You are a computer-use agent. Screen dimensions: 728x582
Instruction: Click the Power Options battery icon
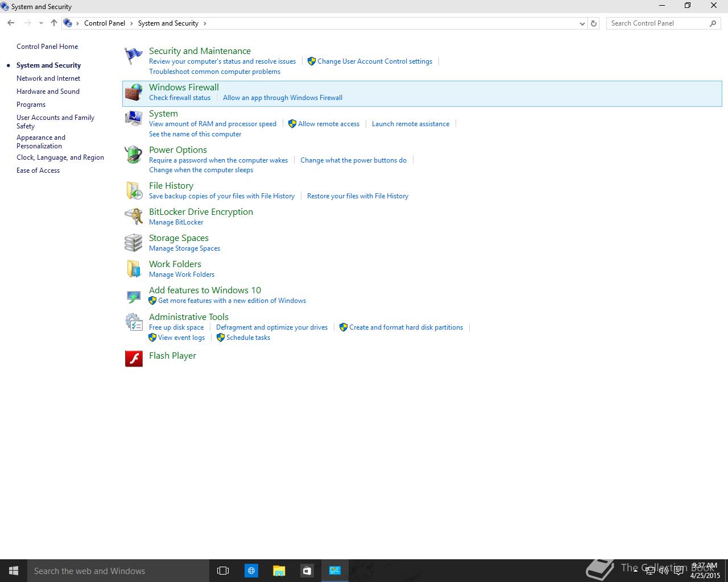[134, 155]
